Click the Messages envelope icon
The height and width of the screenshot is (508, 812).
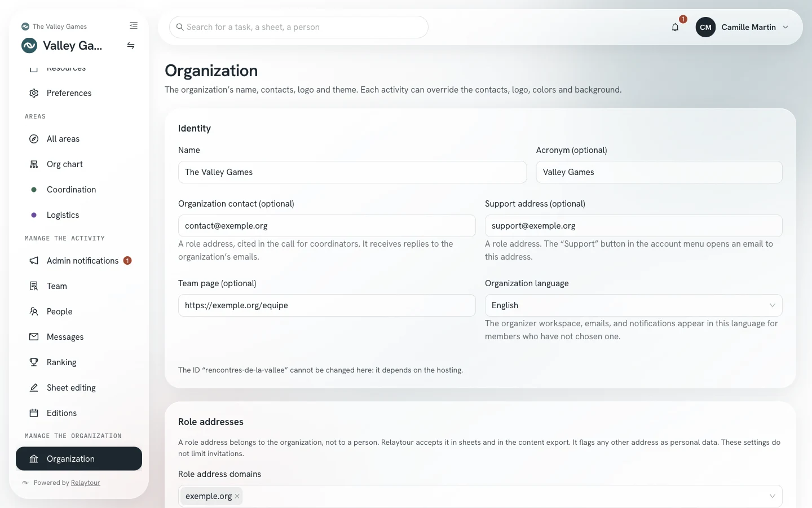[x=34, y=337]
